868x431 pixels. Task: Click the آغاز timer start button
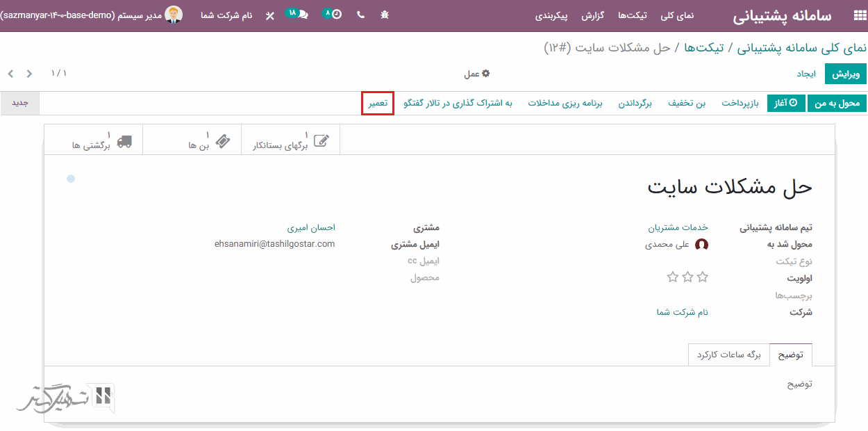[786, 104]
